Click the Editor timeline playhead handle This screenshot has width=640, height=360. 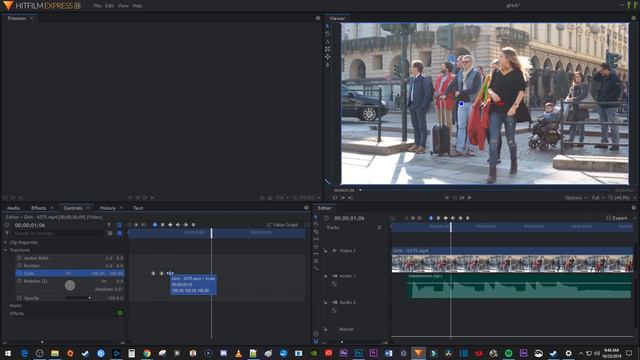click(x=451, y=227)
